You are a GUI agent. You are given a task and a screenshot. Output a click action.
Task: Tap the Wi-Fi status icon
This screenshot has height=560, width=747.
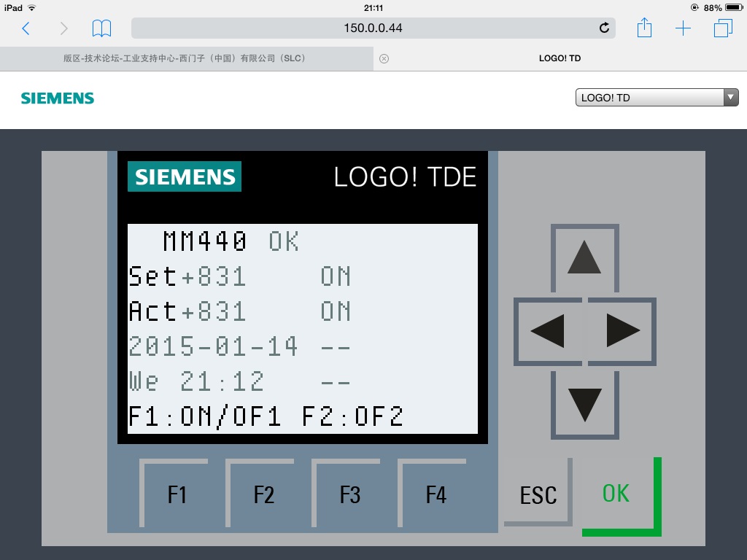point(32,7)
